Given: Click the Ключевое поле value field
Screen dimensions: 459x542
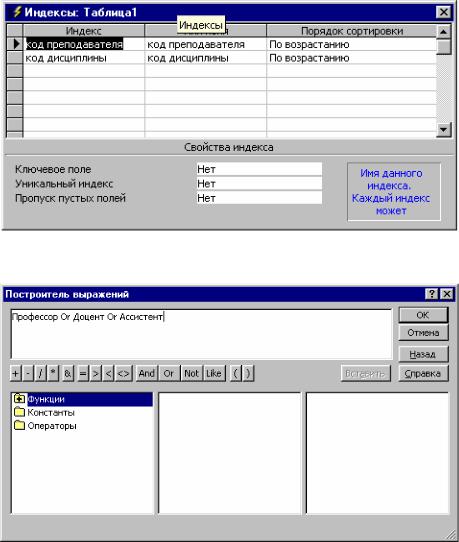Looking at the screenshot, I should click(x=259, y=169).
